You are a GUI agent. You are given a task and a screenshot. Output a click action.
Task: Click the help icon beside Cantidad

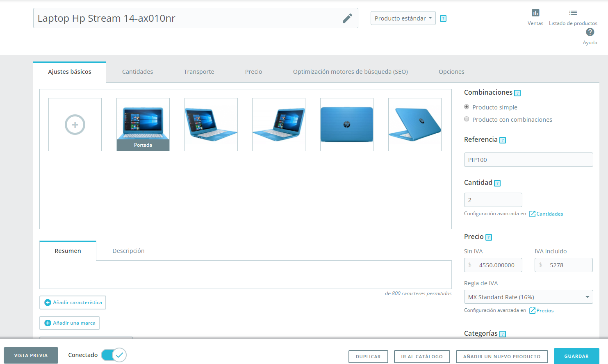click(497, 183)
